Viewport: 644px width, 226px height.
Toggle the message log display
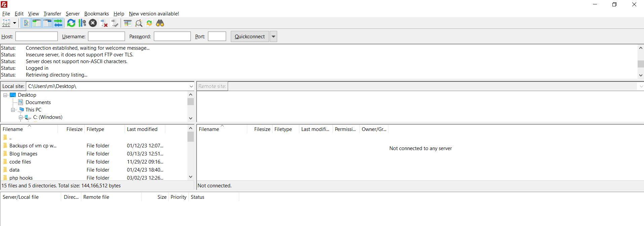click(26, 23)
